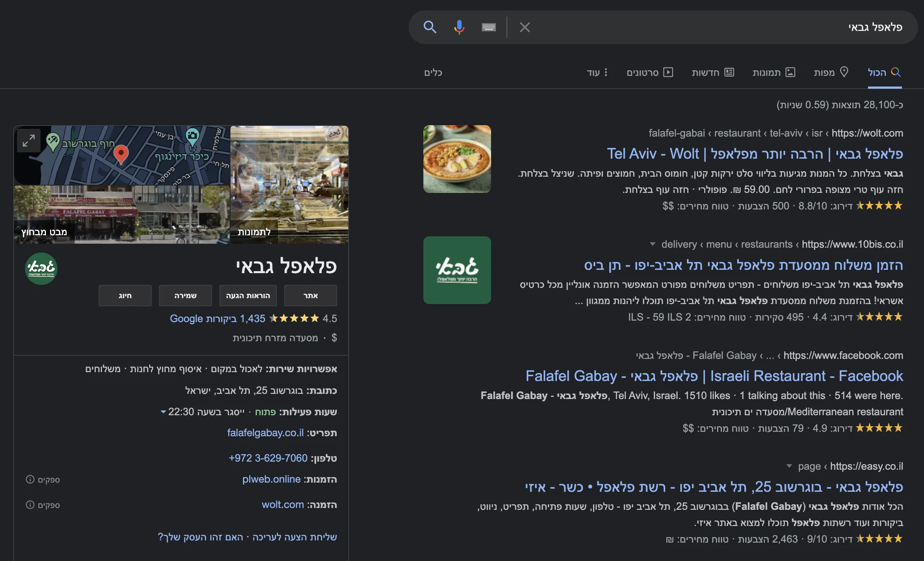Image resolution: width=924 pixels, height=561 pixels.
Task: Click the כיכר דיזינגוף camera marker icon
Action: coord(193,137)
